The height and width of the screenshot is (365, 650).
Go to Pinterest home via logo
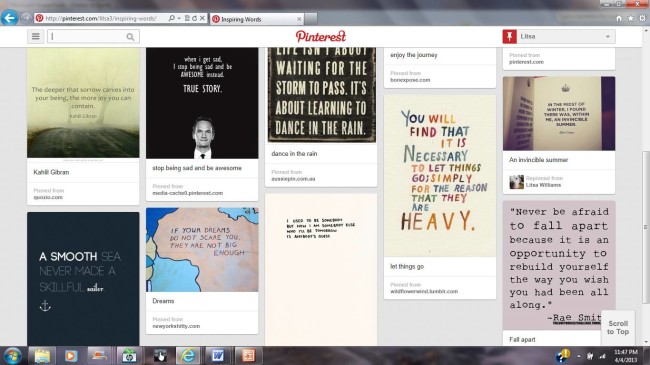[x=320, y=36]
